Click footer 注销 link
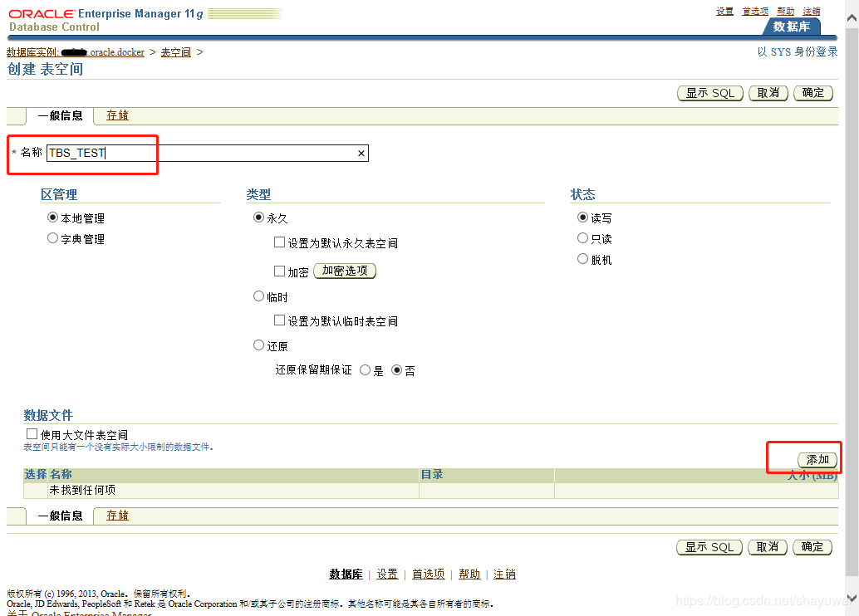The height and width of the screenshot is (616, 859). tap(504, 574)
